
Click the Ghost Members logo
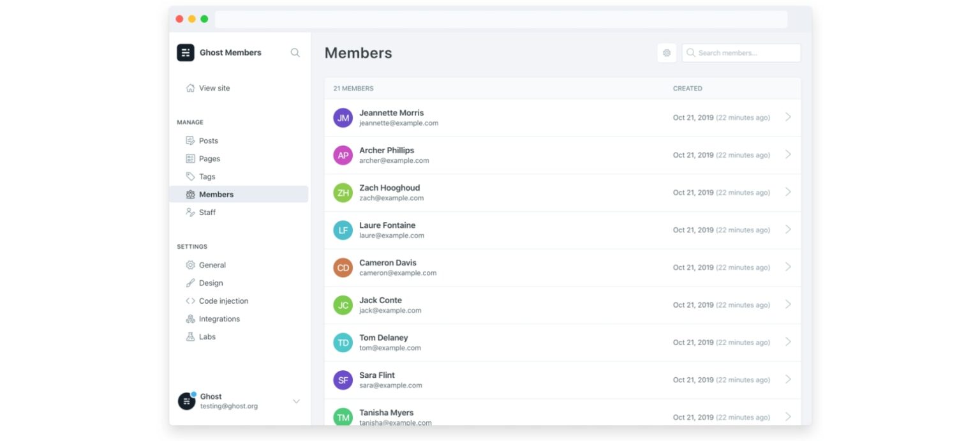(x=185, y=52)
